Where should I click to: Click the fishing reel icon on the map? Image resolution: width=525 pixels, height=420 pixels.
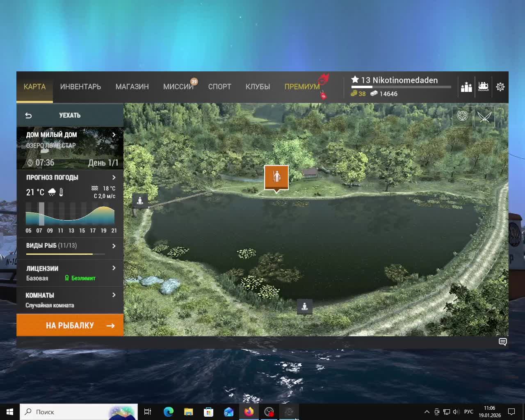463,116
